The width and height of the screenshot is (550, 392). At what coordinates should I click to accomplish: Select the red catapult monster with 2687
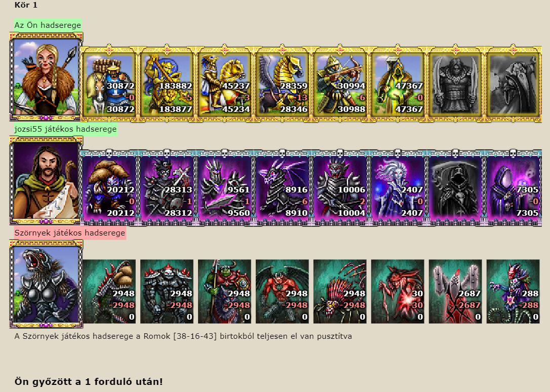(455, 291)
